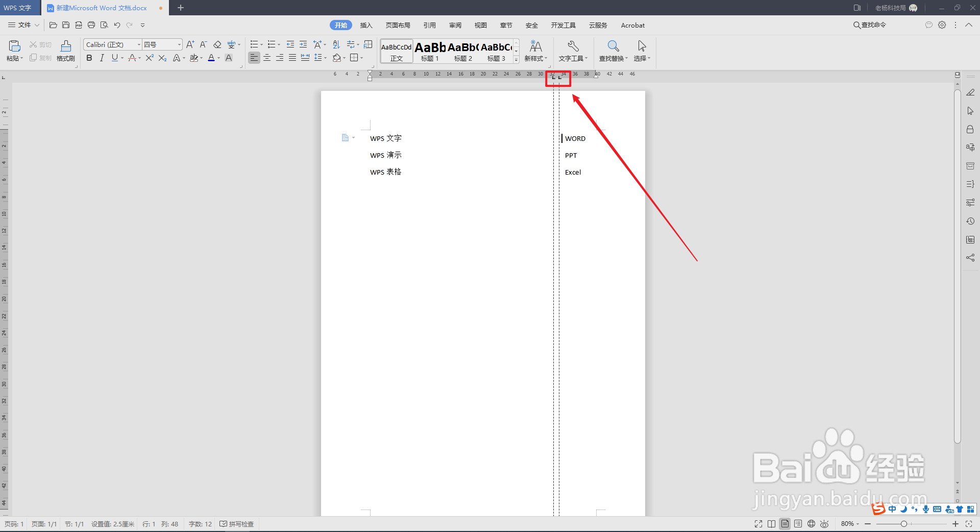Open the Find and Replace (查找替换) tool
This screenshot has width=980, height=532.
pos(614,51)
